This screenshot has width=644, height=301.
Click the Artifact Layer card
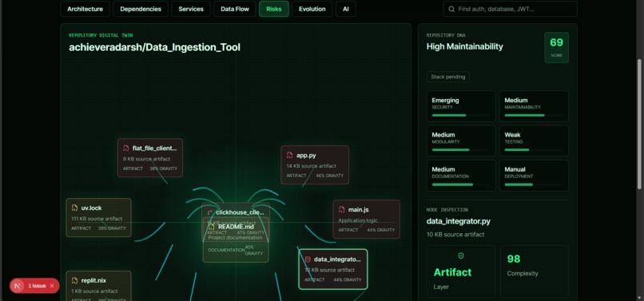click(x=461, y=271)
